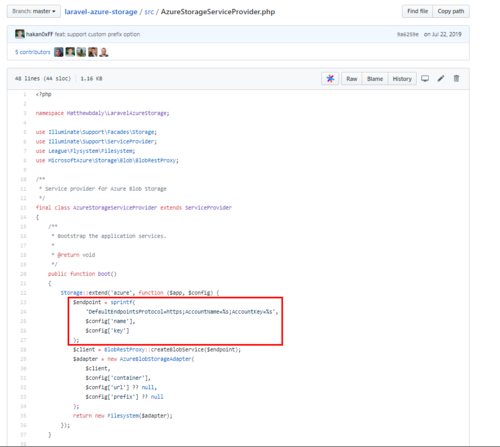Delete this file with trash icon
Viewport: 500px width, 447px height.
pos(456,79)
